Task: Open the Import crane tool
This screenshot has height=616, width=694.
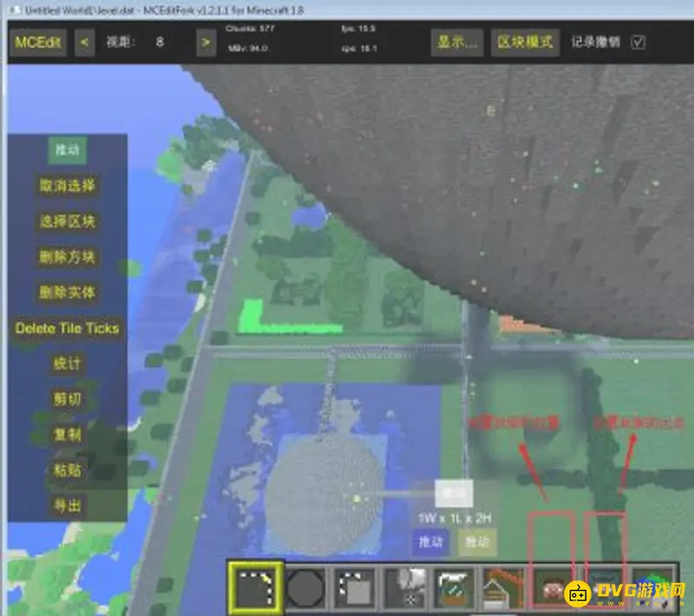Action: 504,588
